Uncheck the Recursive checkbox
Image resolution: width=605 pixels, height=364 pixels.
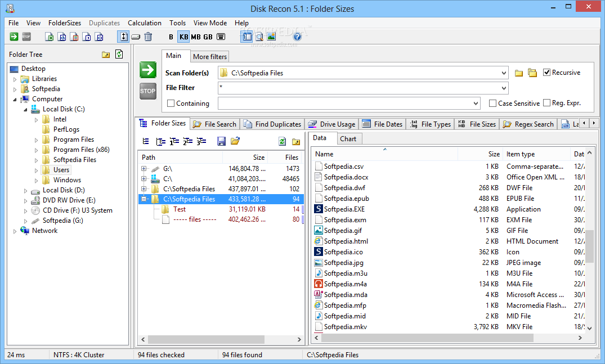[x=546, y=72]
